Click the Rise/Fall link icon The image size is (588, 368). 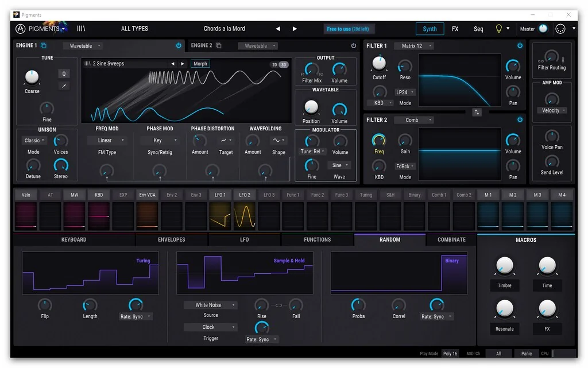click(278, 305)
